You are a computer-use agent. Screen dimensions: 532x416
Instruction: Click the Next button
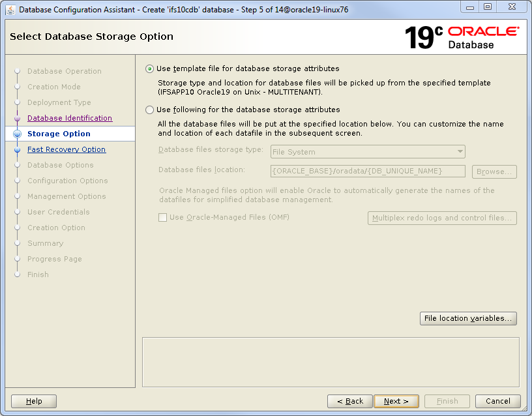(x=396, y=401)
